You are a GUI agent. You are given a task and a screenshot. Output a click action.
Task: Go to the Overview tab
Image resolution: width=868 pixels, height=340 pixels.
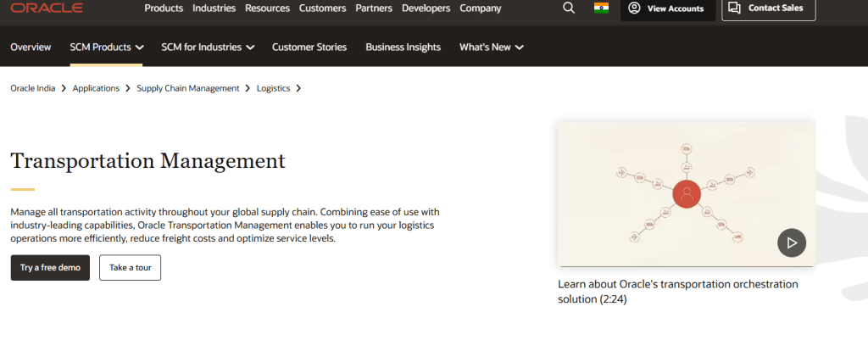pos(31,47)
